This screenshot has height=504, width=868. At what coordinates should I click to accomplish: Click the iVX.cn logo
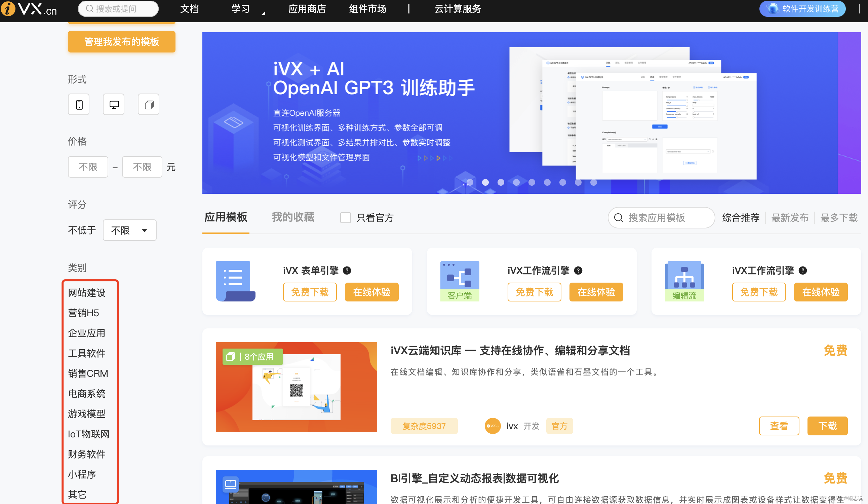[x=29, y=9]
